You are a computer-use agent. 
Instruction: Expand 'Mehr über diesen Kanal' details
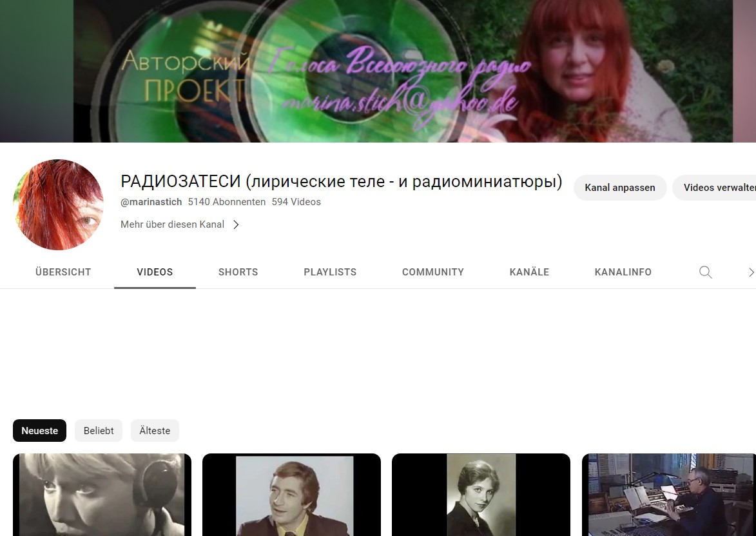coord(172,224)
